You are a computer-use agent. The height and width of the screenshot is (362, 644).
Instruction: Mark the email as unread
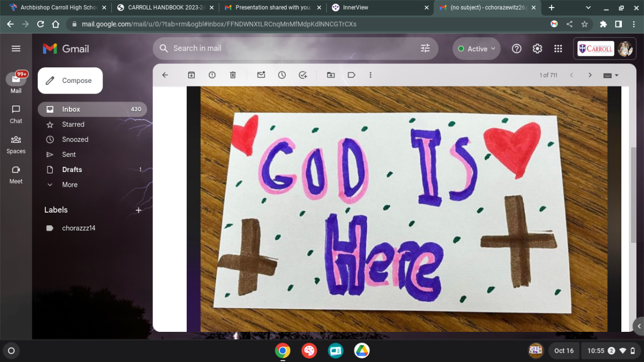click(x=261, y=75)
